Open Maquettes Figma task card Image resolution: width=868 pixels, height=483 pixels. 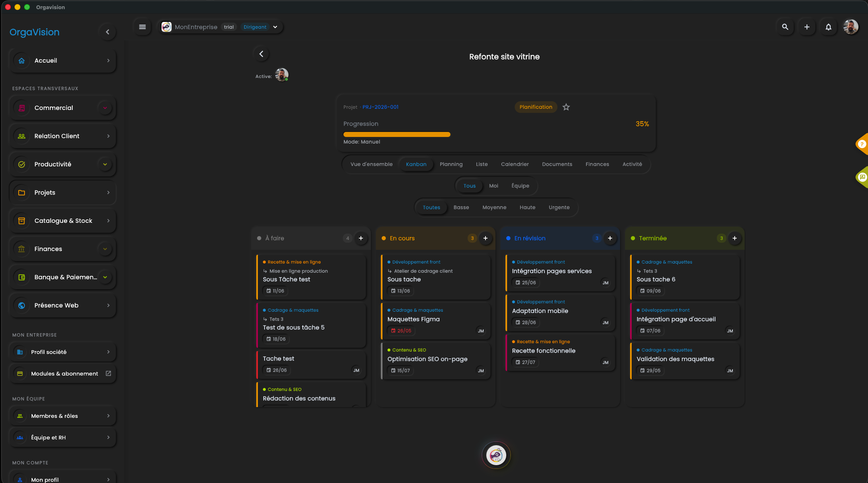[436, 321]
